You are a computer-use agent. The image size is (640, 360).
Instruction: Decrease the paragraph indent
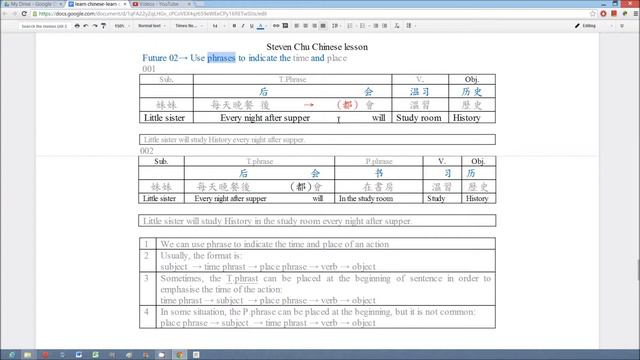tap(376, 26)
